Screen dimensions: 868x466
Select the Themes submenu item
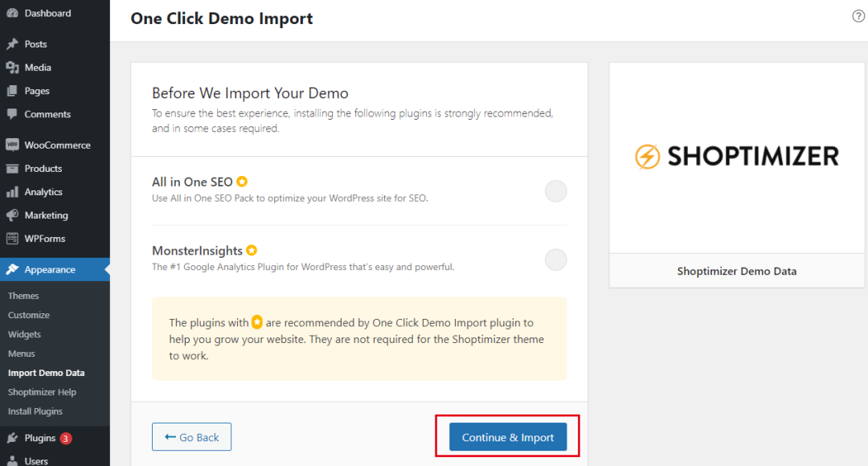tap(23, 296)
